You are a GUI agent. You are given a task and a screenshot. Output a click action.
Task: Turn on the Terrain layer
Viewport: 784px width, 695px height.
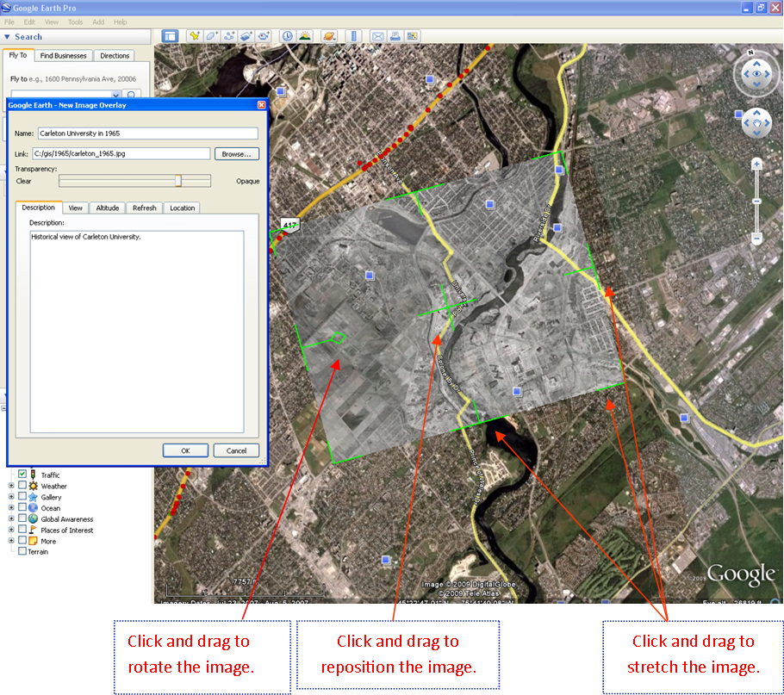coord(22,551)
